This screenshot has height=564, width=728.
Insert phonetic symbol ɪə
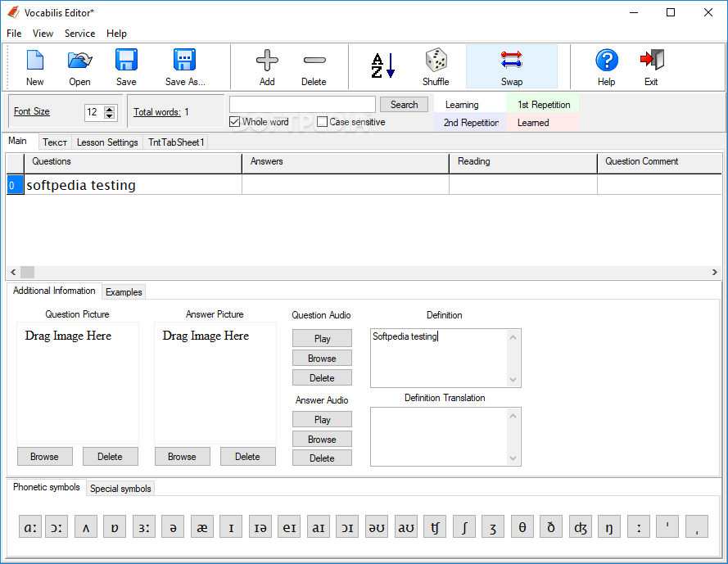[x=260, y=527]
